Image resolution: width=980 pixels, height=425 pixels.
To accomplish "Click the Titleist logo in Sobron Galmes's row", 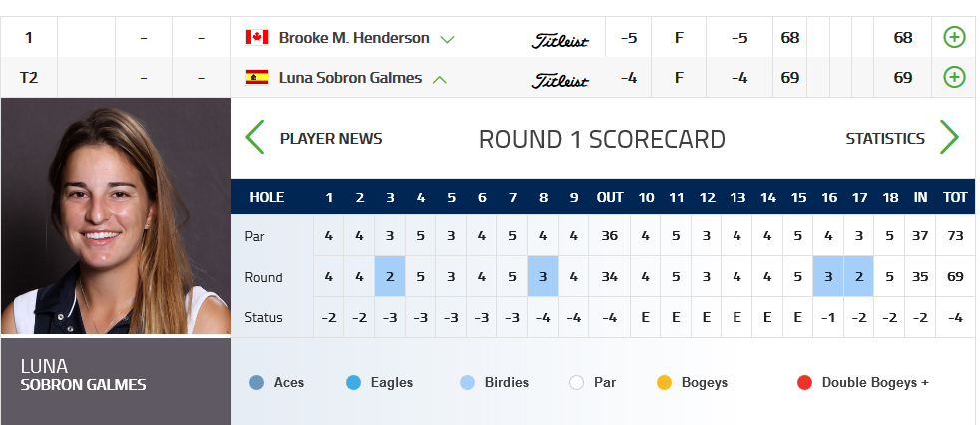I will click(560, 79).
